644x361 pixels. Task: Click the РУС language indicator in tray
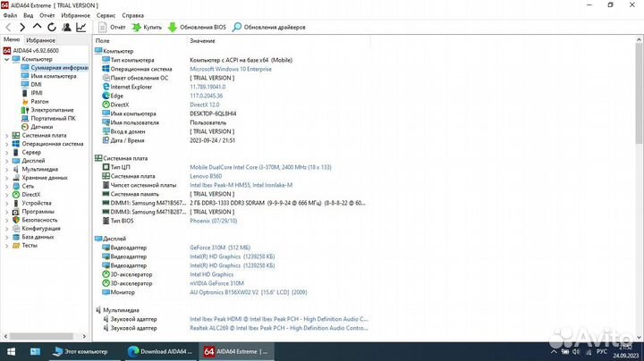pos(602,352)
